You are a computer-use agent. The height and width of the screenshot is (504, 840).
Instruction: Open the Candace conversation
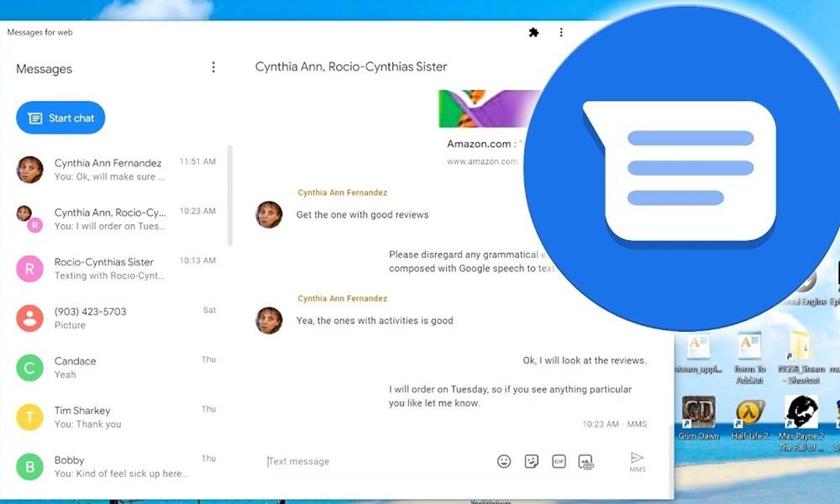[x=116, y=367]
